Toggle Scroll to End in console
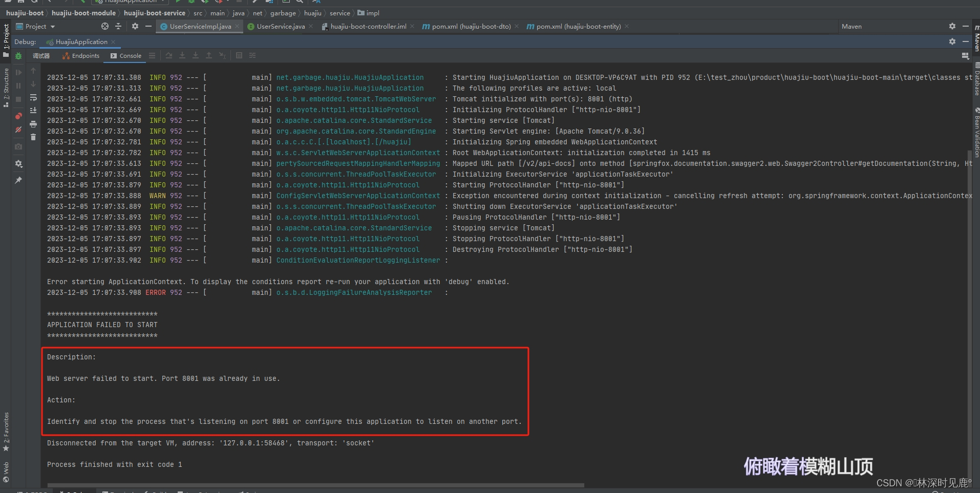The height and width of the screenshot is (493, 980). (33, 111)
